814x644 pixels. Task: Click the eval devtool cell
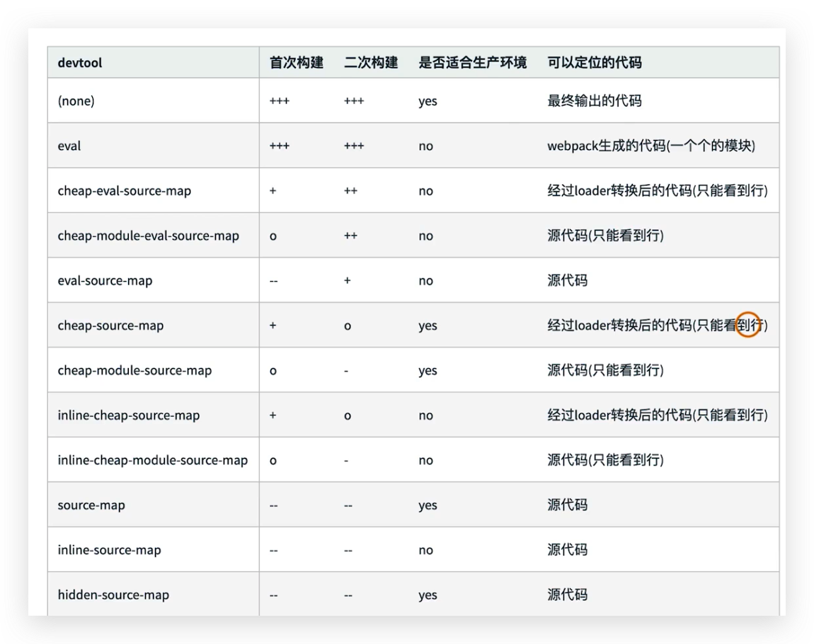tap(67, 145)
